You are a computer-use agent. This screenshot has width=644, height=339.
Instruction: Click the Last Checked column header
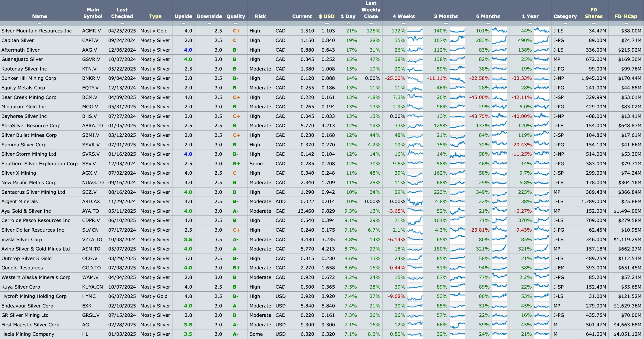(x=122, y=13)
